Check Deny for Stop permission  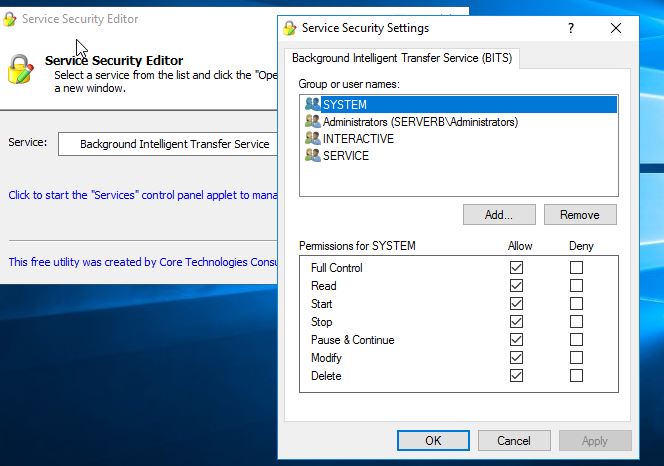click(576, 322)
